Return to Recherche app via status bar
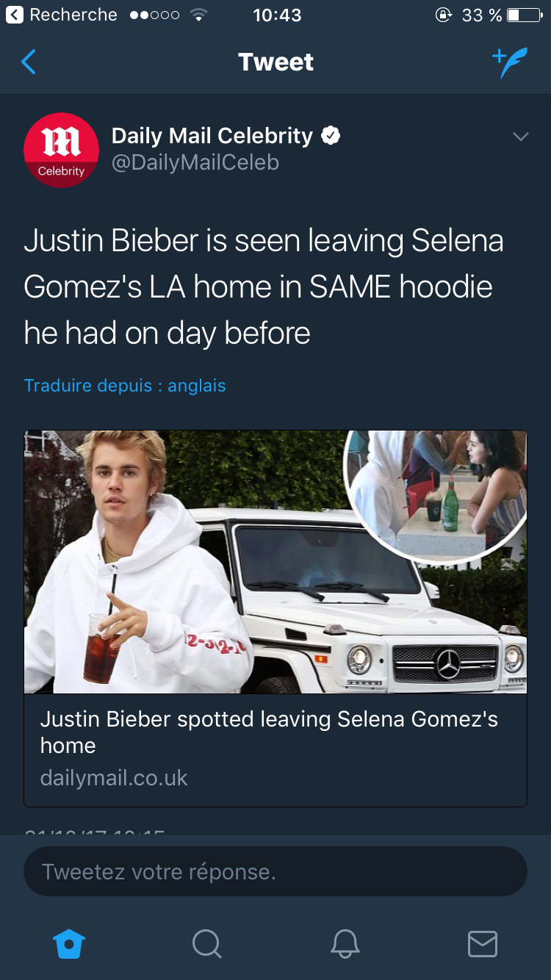 pyautogui.click(x=62, y=15)
